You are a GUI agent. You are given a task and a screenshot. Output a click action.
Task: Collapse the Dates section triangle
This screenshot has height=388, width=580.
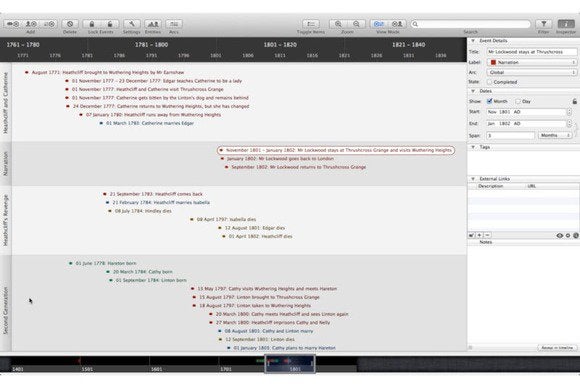(473, 91)
